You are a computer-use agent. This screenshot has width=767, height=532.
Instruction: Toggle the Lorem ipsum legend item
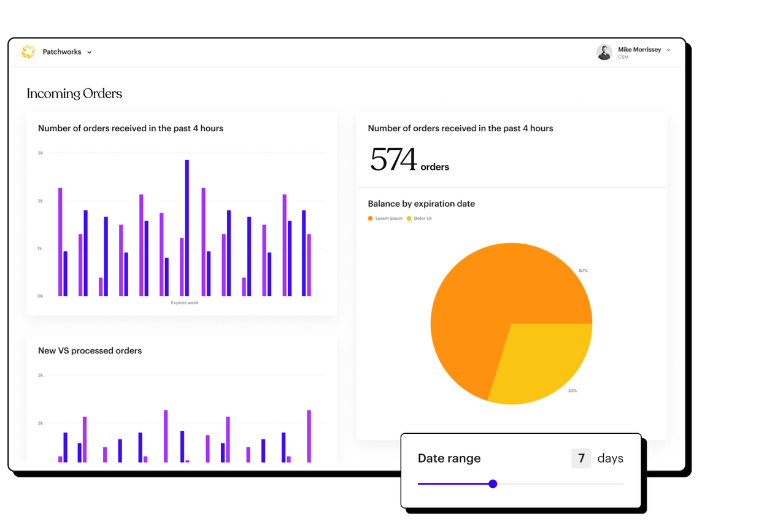(385, 218)
